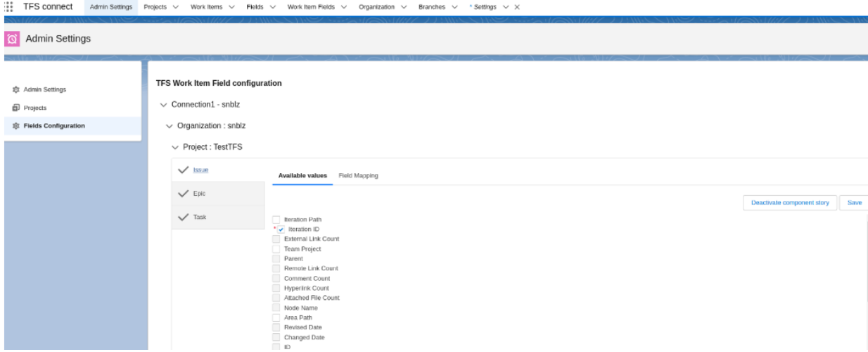The image size is (868, 352).
Task: Open Fields Configuration in the sidebar
Action: (x=55, y=126)
